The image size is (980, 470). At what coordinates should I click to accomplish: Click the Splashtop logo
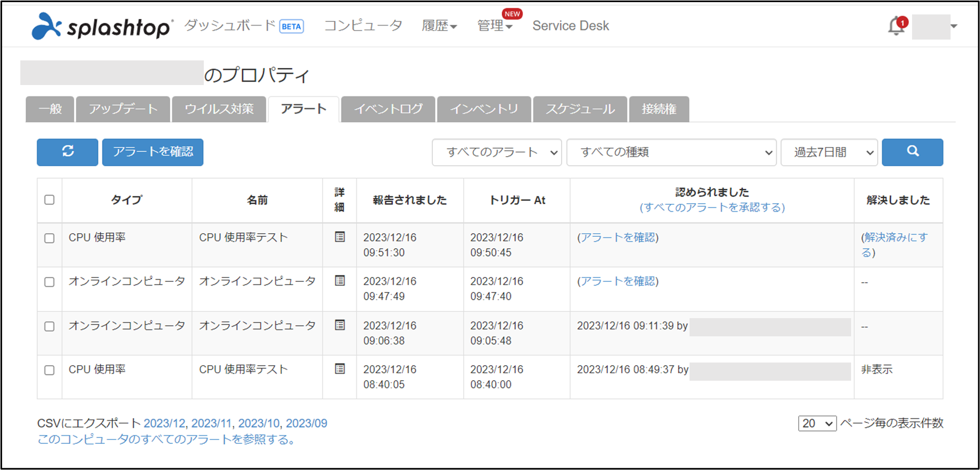coord(102,26)
